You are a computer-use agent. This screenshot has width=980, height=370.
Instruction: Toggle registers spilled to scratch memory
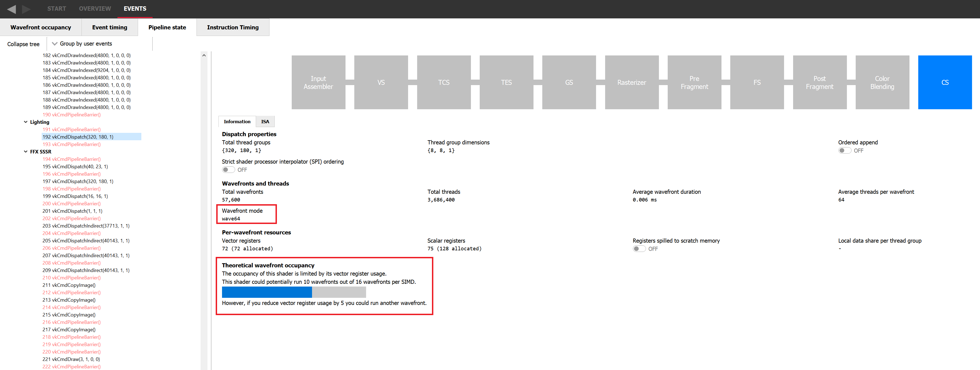[x=639, y=249]
